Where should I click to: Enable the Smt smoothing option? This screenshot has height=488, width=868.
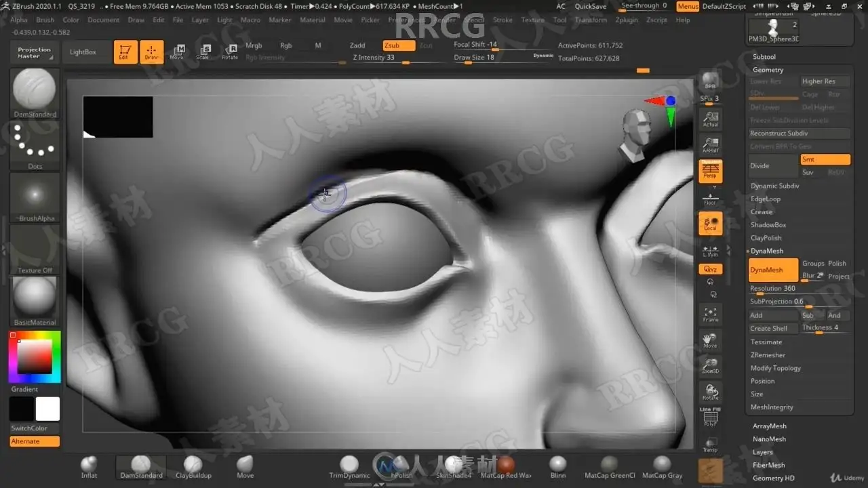(x=825, y=159)
